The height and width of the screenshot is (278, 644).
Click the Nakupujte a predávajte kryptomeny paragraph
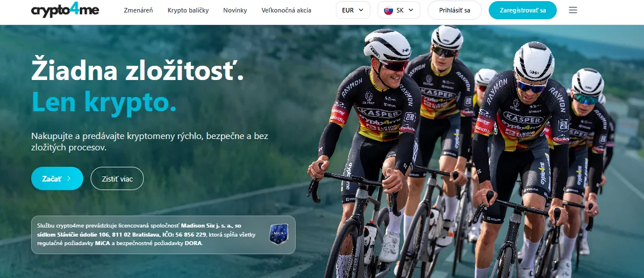(x=150, y=141)
